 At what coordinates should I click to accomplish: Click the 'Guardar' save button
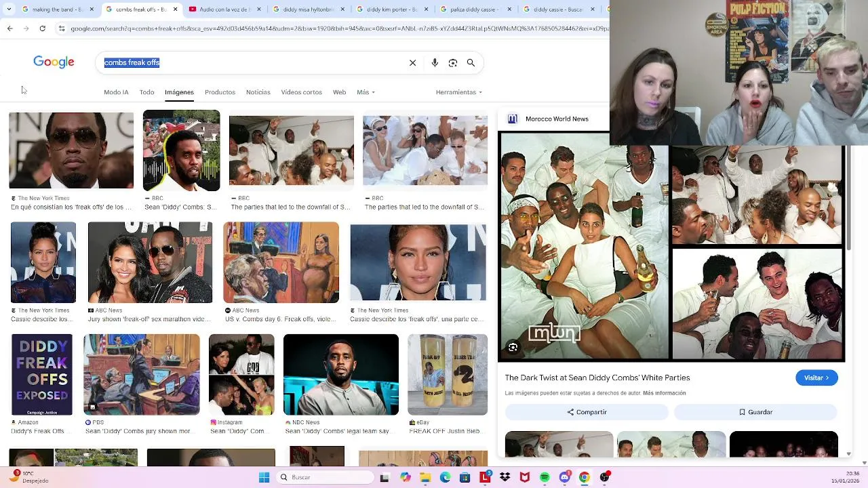click(x=755, y=412)
